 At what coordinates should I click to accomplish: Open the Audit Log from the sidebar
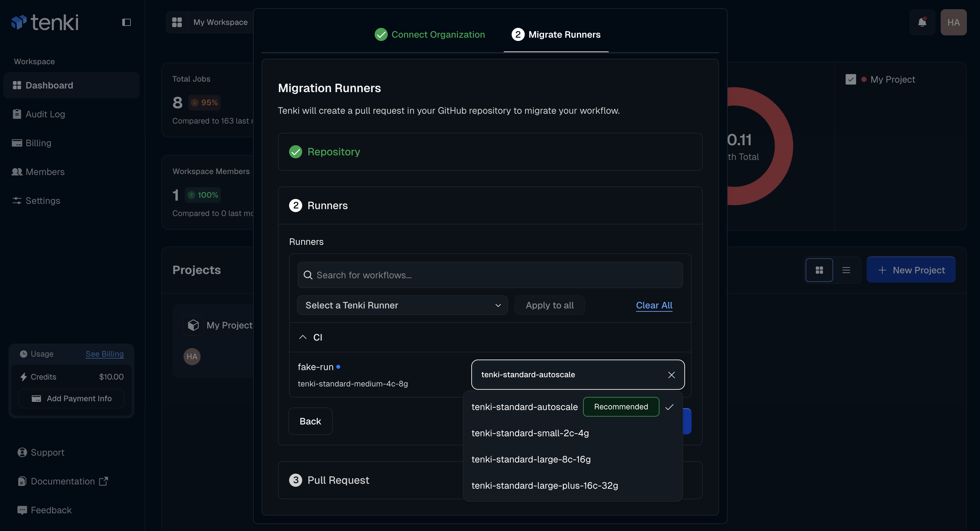pos(45,114)
